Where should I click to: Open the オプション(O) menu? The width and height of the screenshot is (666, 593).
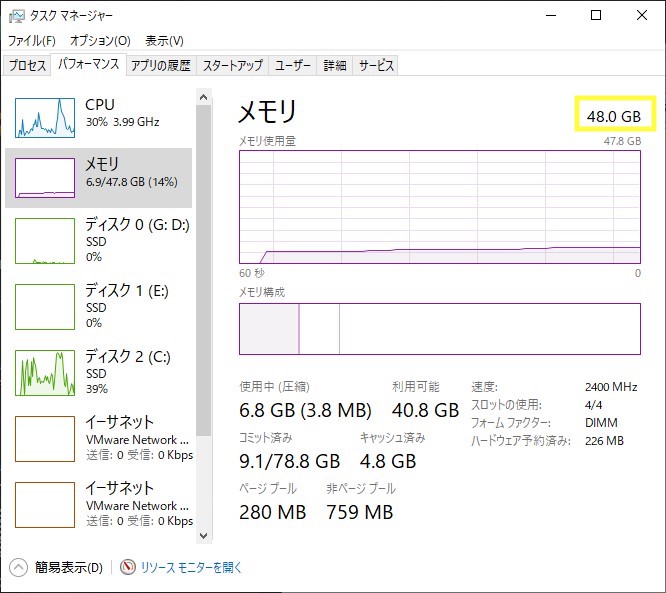click(100, 41)
